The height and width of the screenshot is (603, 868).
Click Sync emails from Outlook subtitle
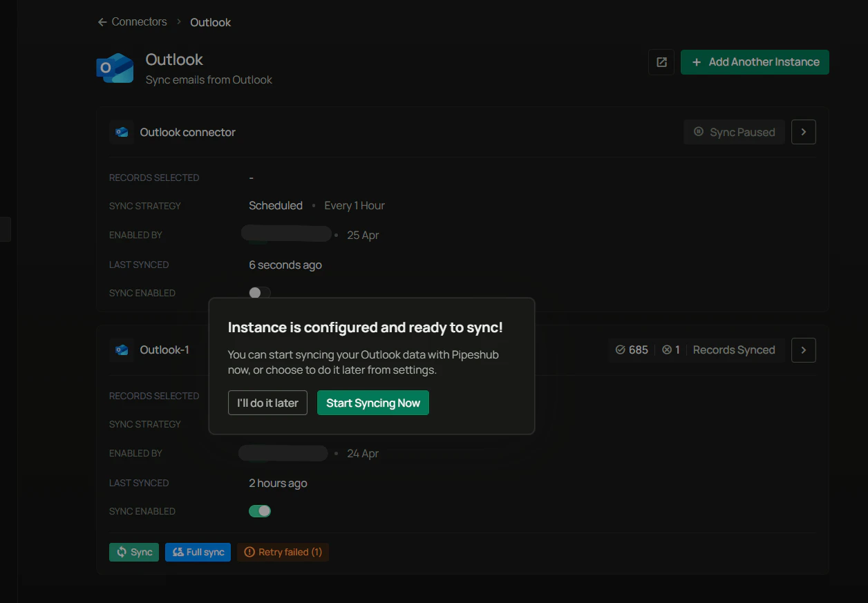point(209,80)
